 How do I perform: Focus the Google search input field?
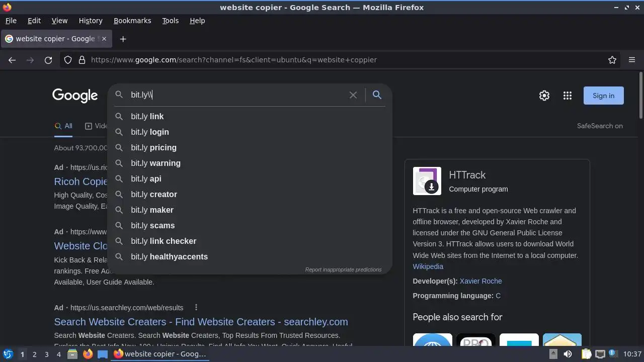[236, 95]
